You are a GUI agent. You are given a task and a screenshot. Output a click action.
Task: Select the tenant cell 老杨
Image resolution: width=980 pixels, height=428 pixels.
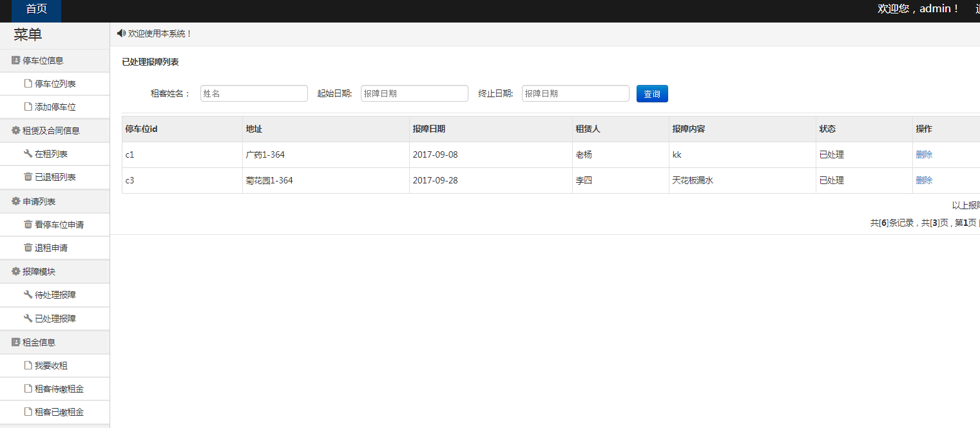tap(621, 154)
